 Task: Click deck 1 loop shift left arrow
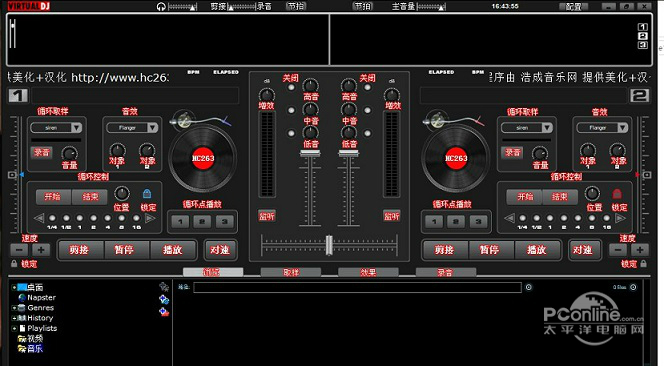[39, 218]
